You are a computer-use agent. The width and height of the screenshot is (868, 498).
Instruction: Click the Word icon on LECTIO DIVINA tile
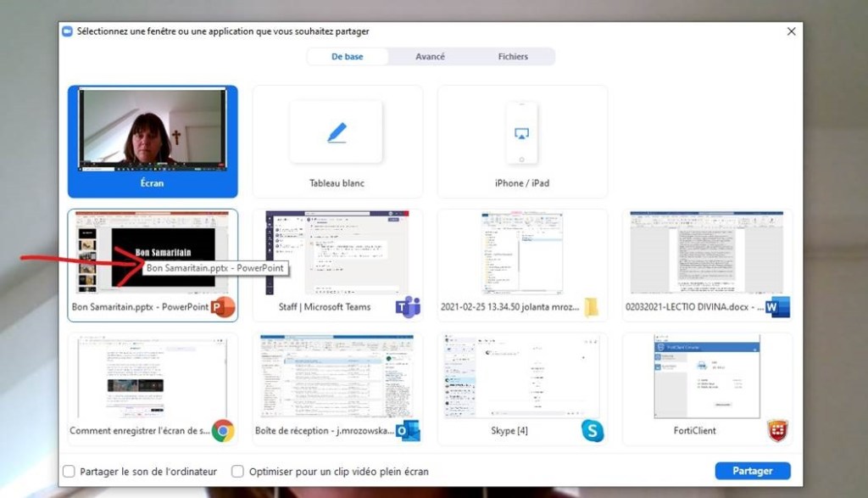[x=776, y=307]
